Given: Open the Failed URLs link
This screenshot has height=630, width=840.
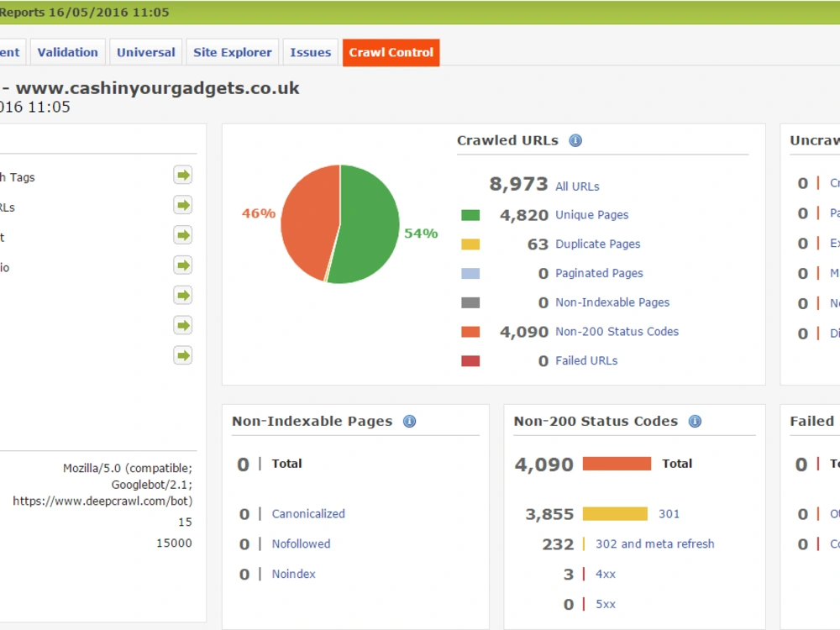Looking at the screenshot, I should 586,360.
